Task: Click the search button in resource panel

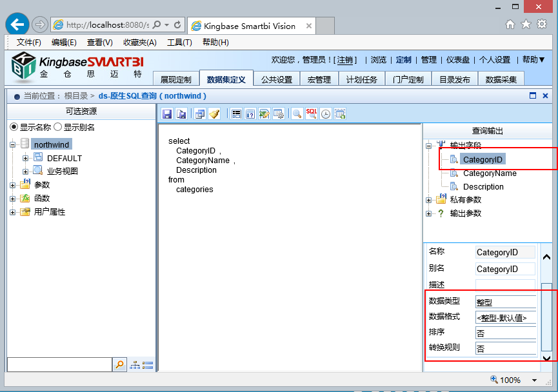Action: point(120,364)
